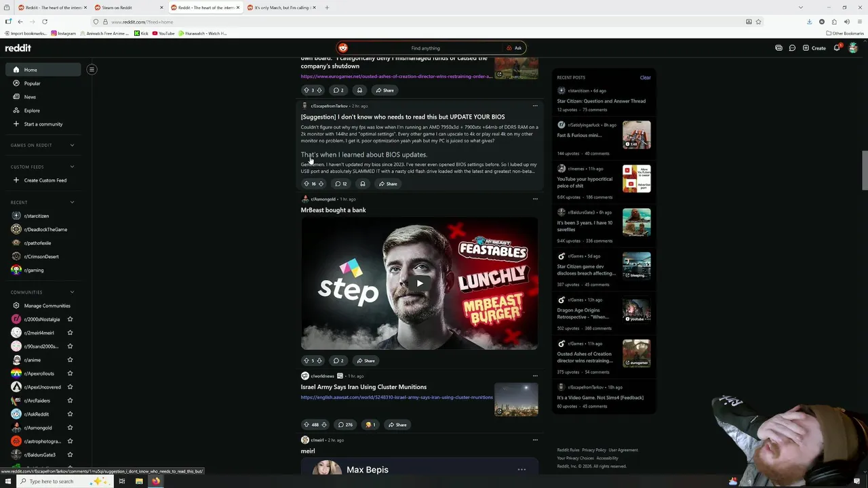Open browser tab list dropdown
This screenshot has width=868, height=488.
click(x=800, y=7)
